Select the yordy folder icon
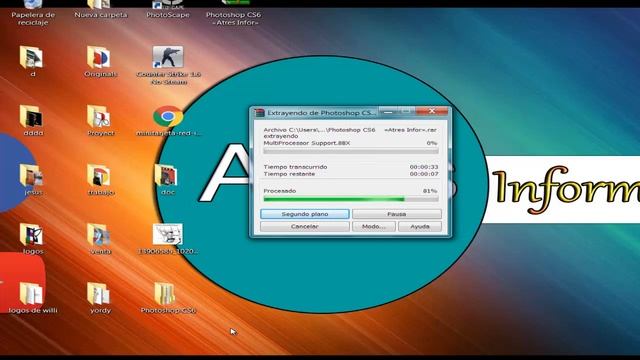 [99, 294]
